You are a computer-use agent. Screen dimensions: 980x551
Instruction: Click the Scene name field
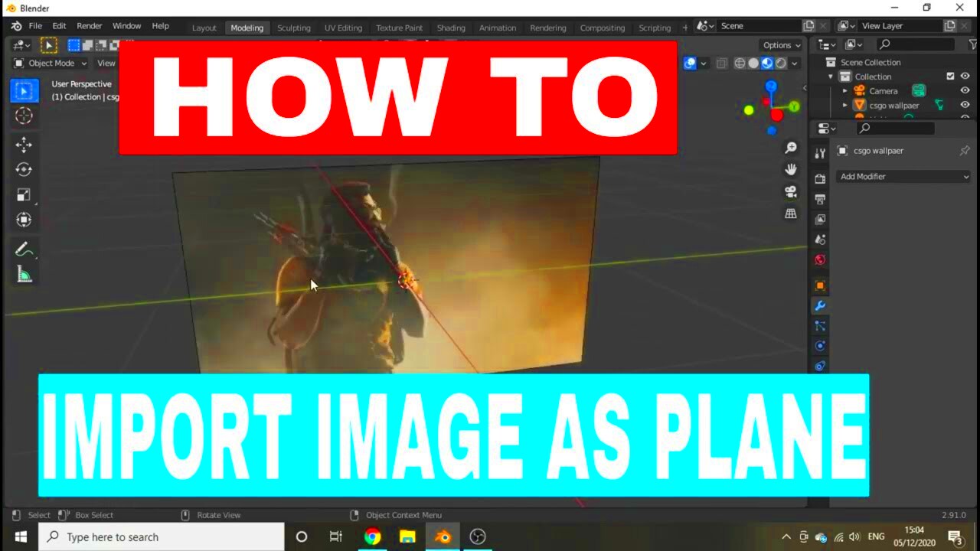click(x=758, y=26)
